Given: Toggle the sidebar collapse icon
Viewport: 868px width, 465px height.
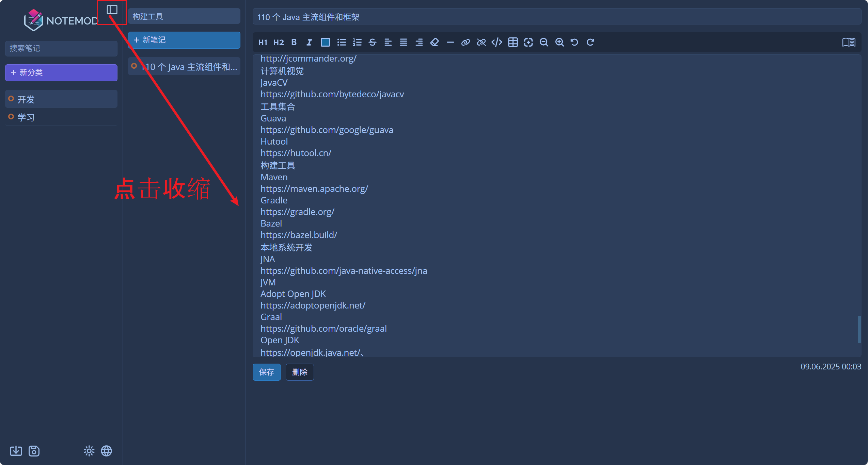Looking at the screenshot, I should (x=112, y=10).
